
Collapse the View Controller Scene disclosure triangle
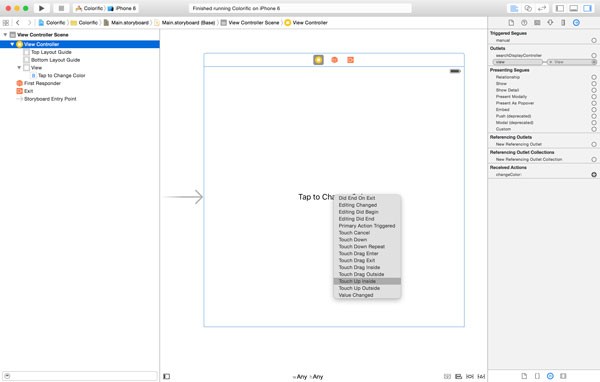(5, 34)
